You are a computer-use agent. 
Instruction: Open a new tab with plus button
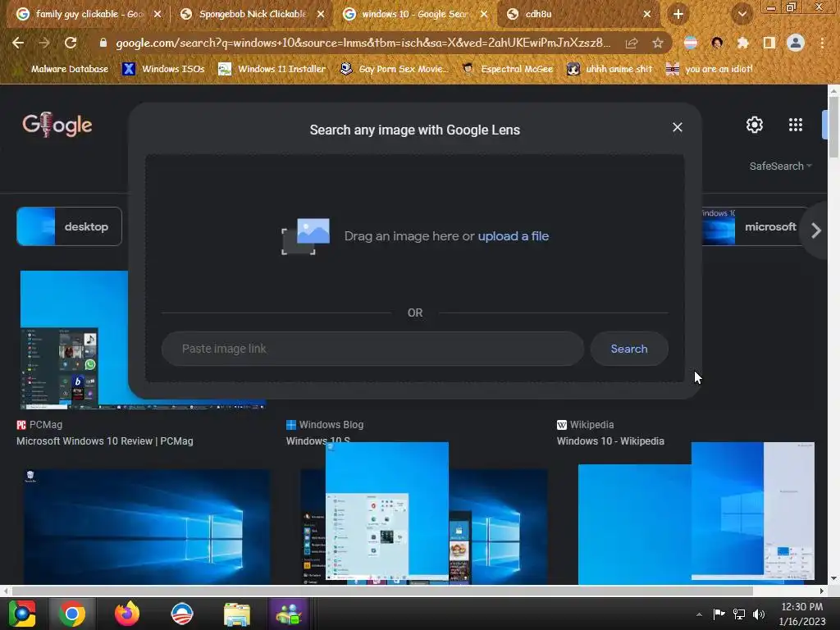(678, 14)
